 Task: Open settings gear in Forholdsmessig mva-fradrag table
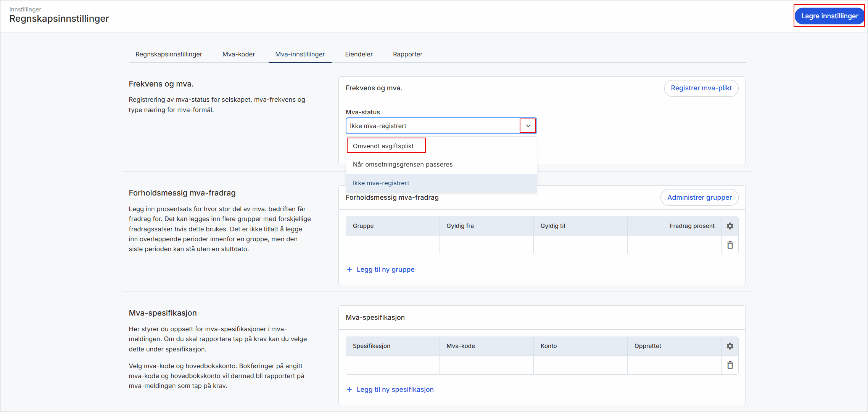click(x=730, y=226)
